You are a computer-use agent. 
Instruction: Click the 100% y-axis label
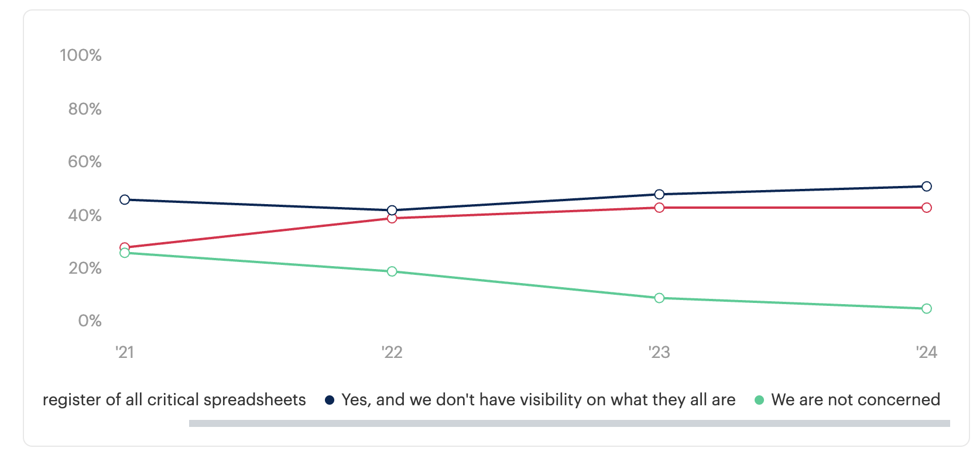[81, 56]
